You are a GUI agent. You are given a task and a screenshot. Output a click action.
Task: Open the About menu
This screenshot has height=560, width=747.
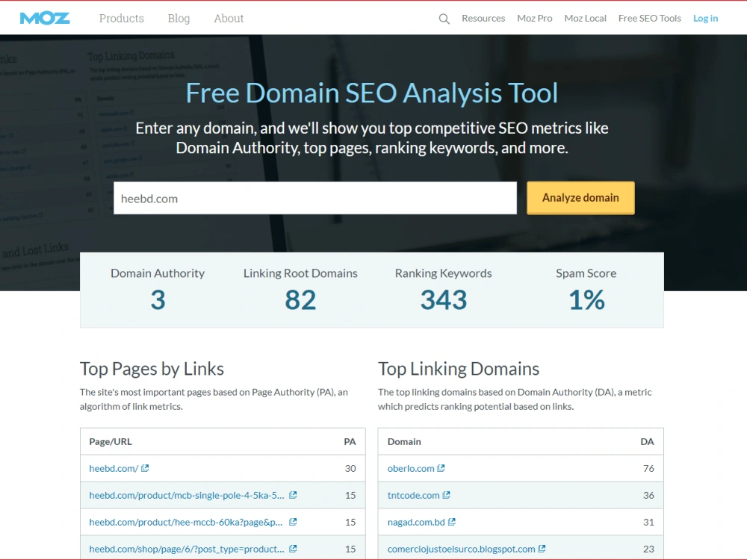click(x=229, y=18)
